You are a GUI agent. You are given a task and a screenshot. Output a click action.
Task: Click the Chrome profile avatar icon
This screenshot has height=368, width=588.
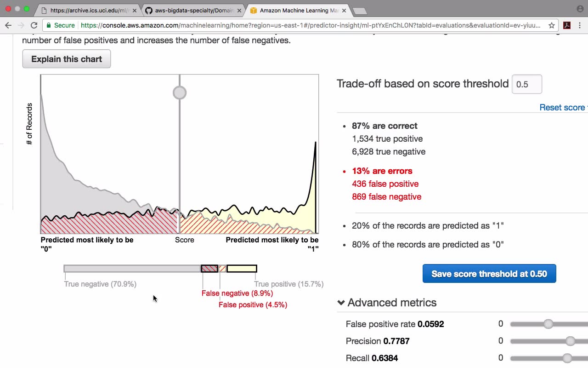pyautogui.click(x=580, y=9)
